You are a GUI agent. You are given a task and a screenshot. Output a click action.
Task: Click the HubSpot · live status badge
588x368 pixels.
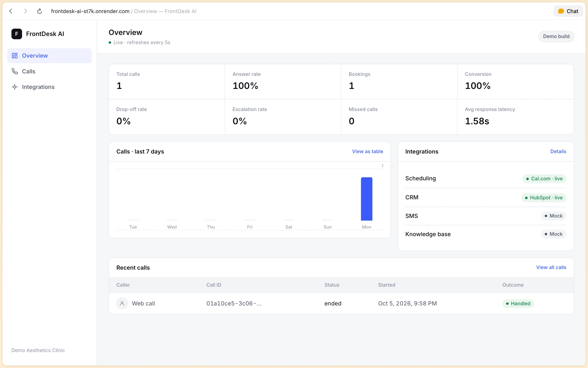544,198
